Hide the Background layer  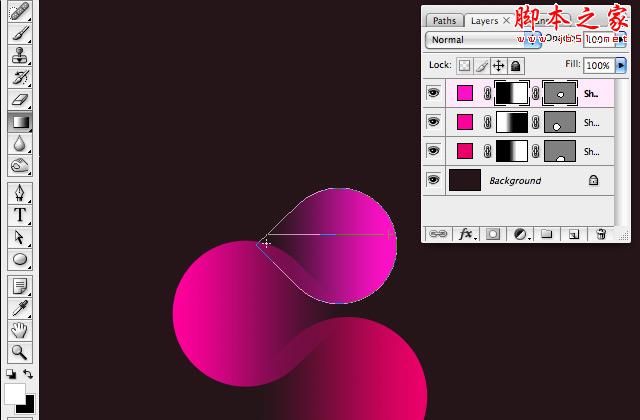click(x=433, y=179)
